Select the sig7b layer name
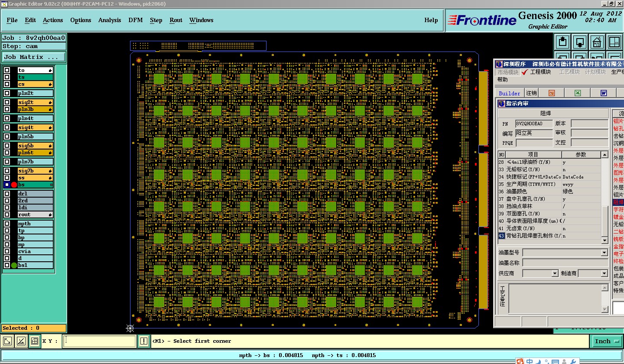This screenshot has height=364, width=624. pos(36,171)
